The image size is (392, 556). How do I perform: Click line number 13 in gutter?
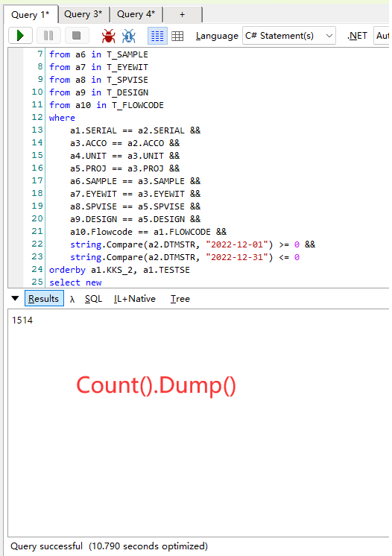[37, 130]
